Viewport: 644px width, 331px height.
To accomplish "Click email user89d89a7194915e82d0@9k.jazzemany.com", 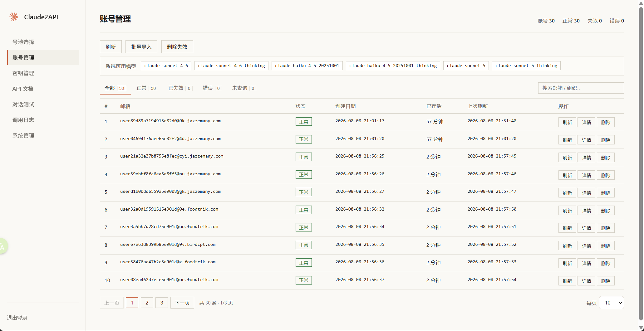I will tap(170, 121).
